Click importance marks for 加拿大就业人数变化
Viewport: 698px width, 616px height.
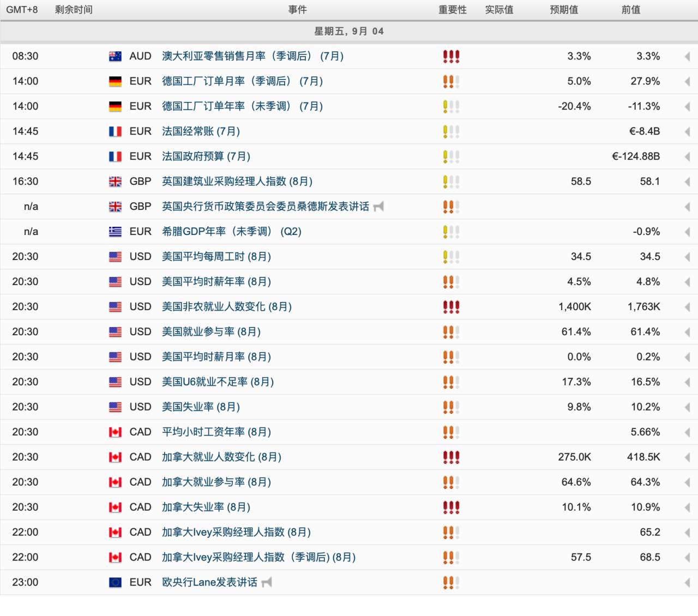(x=451, y=457)
